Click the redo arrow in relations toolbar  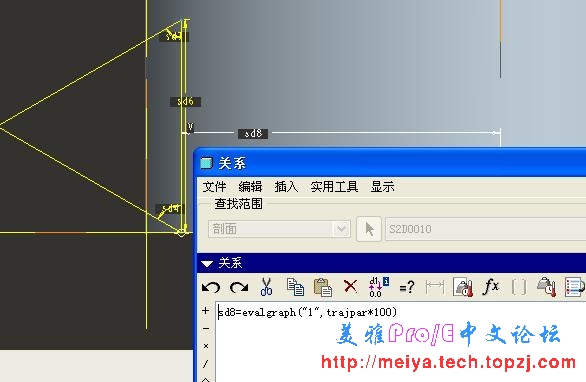(239, 287)
